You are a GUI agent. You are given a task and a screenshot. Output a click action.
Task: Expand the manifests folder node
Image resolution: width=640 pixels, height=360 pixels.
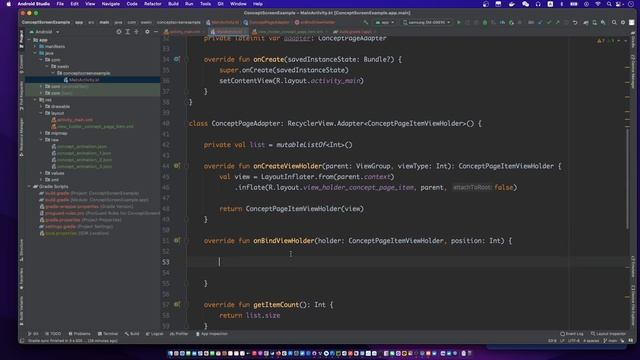(x=35, y=47)
